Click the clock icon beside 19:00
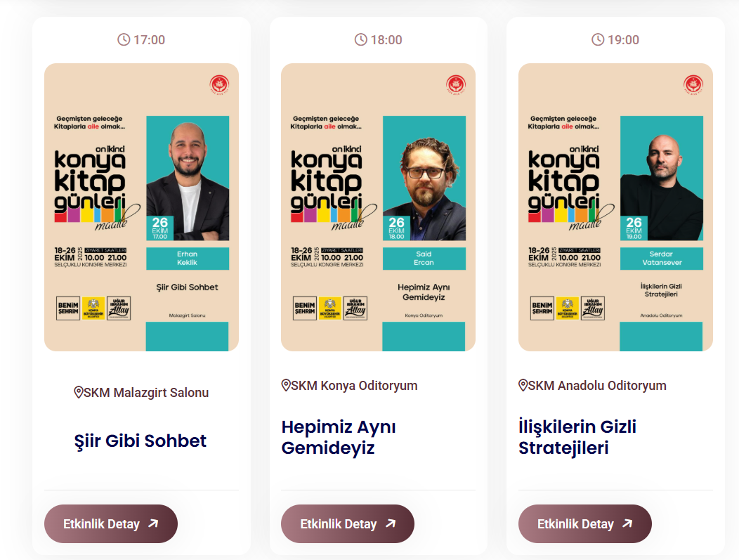Screen dimensions: 739x560 (598, 39)
